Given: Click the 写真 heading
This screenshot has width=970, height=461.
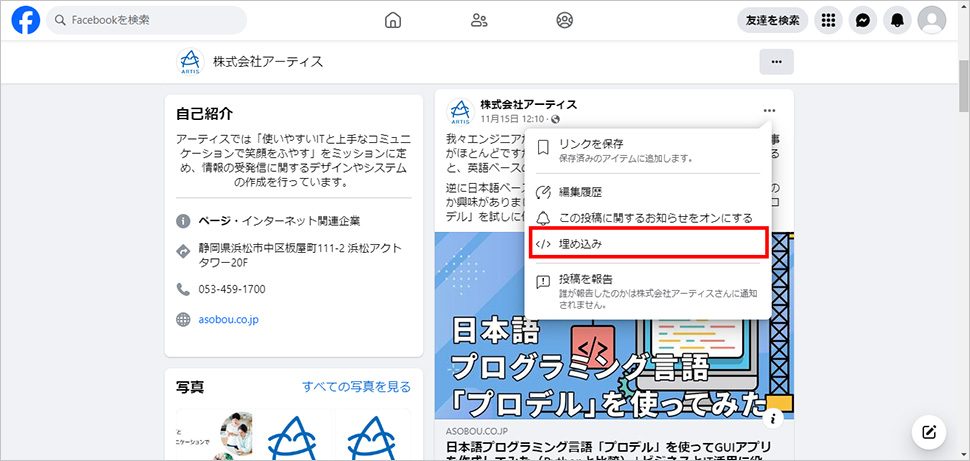Looking at the screenshot, I should tap(190, 387).
